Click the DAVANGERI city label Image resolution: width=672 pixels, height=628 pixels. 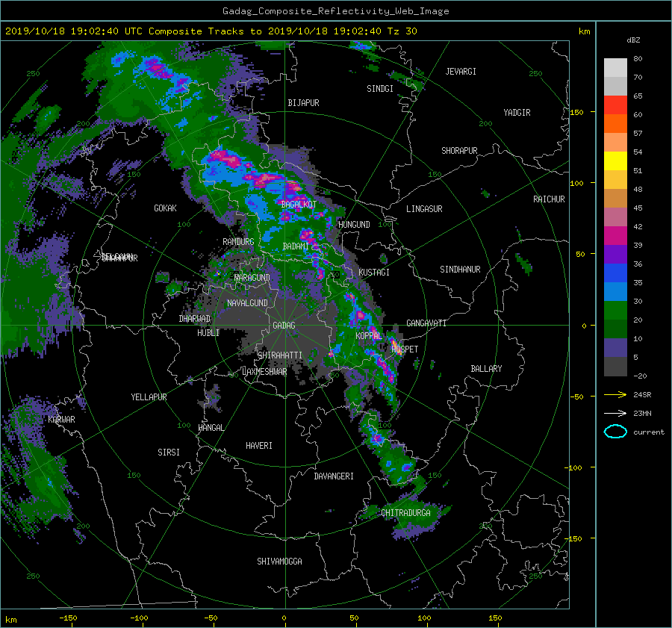coord(334,476)
